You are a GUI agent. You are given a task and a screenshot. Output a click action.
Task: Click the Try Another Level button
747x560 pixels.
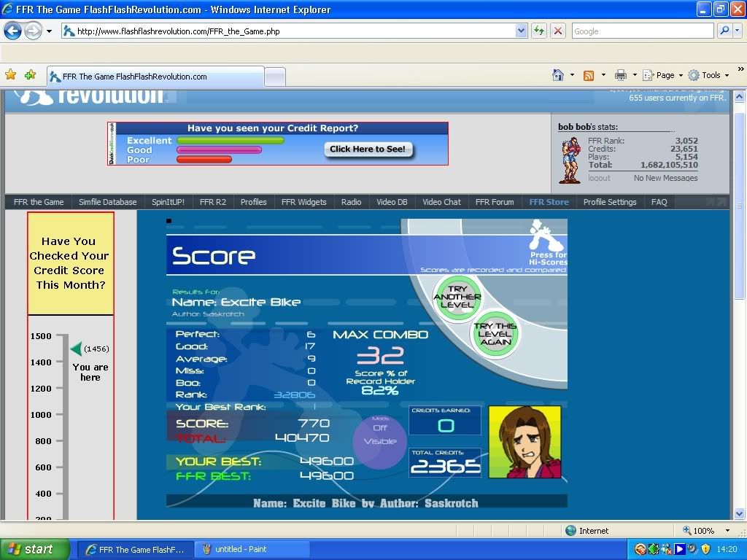click(457, 297)
